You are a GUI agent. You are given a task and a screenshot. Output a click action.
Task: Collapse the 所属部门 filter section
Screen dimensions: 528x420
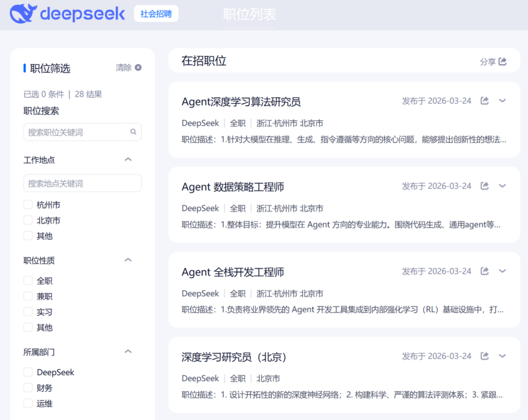(128, 352)
